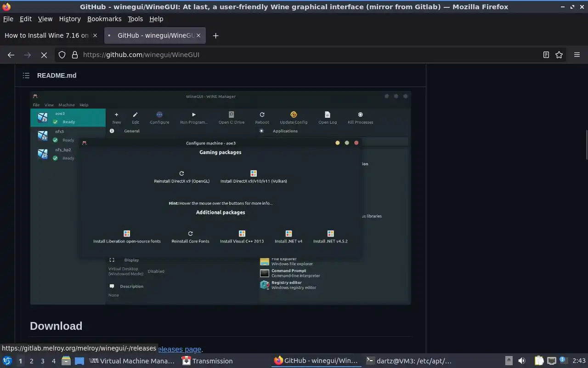The width and height of the screenshot is (588, 368).
Task: Open the clipboard manager tray icon
Action: (x=539, y=361)
